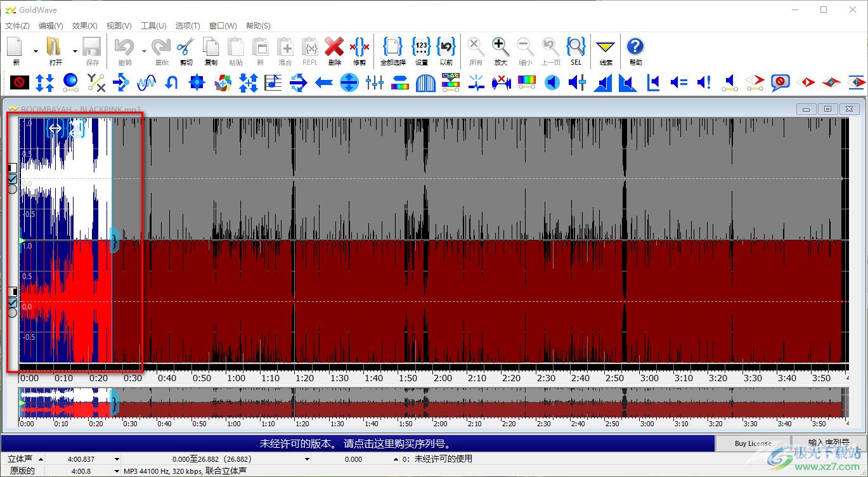Click the red speech bubble censor icon
The width and height of the screenshot is (868, 477).
(781, 82)
